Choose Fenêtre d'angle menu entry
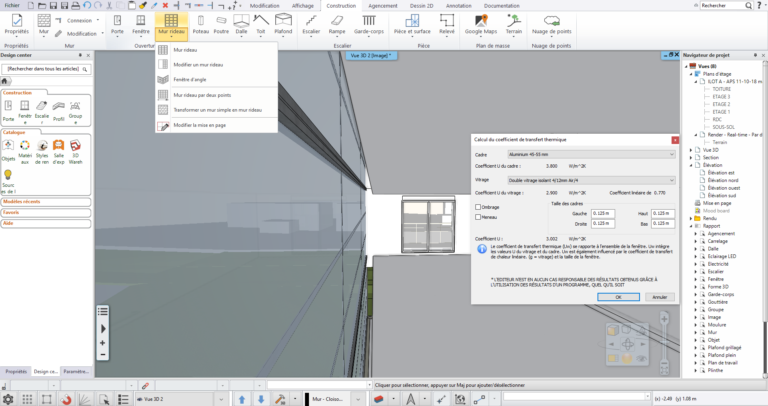This screenshot has width=768, height=406. click(216, 79)
